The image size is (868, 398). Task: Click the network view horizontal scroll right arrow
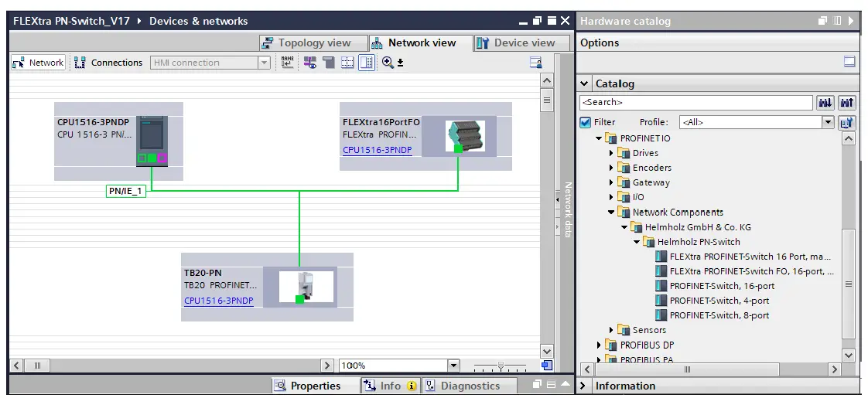327,366
